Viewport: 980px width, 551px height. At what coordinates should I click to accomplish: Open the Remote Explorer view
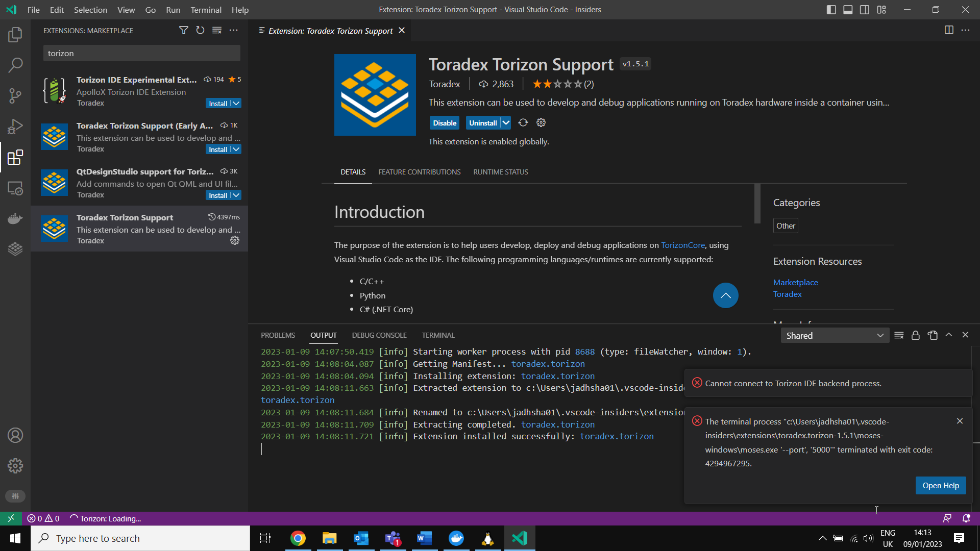(15, 188)
